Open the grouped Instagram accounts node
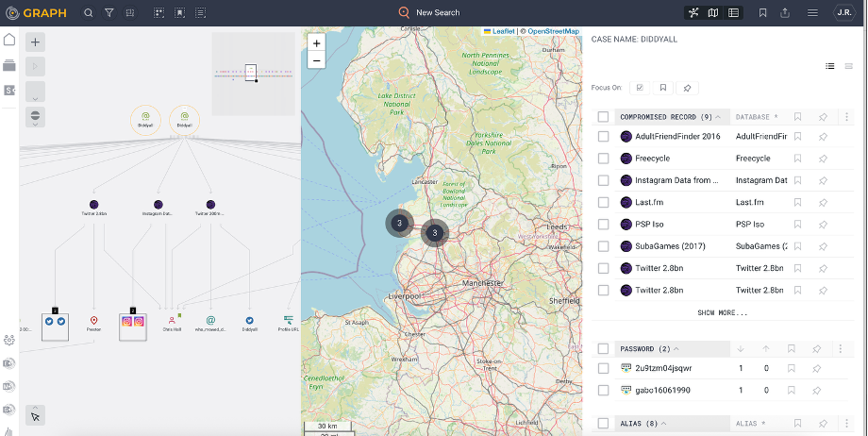This screenshot has width=868, height=436. (x=133, y=326)
